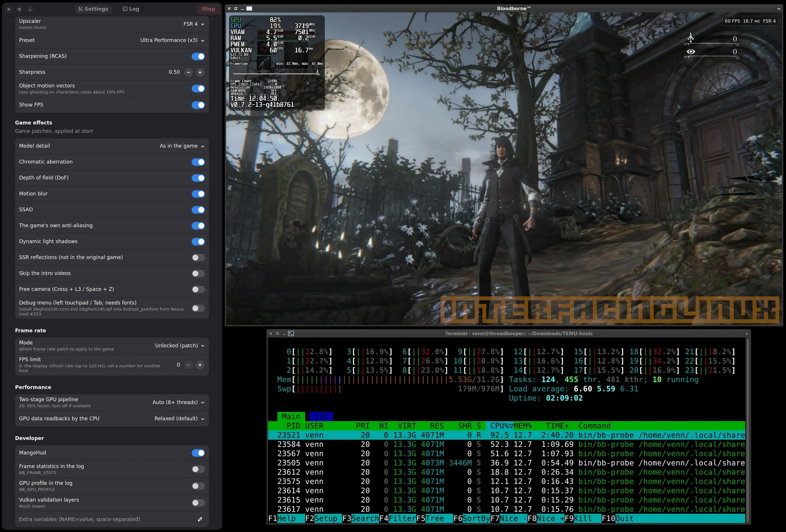Click the Terminal window scrollbar

pyautogui.click(x=747, y=430)
